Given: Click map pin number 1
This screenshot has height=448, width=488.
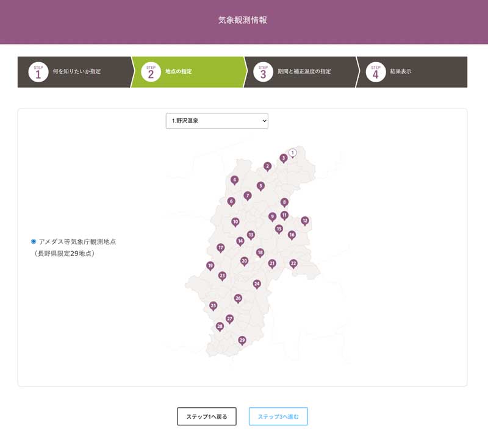Looking at the screenshot, I should click(293, 152).
